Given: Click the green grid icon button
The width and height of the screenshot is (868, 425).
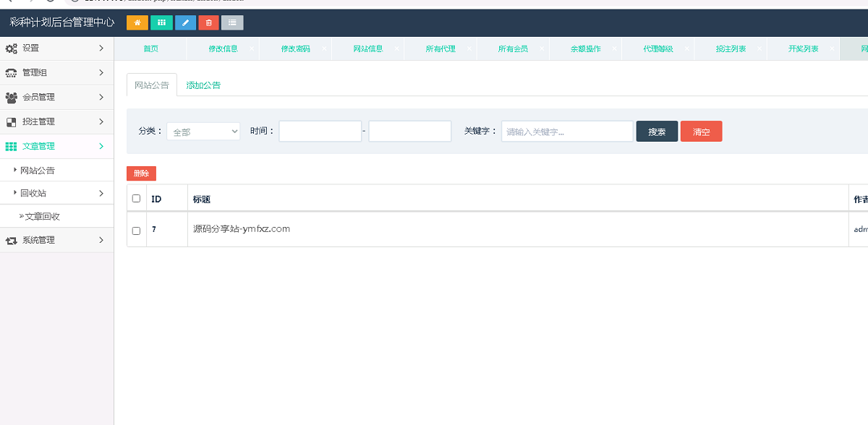Looking at the screenshot, I should click(161, 22).
